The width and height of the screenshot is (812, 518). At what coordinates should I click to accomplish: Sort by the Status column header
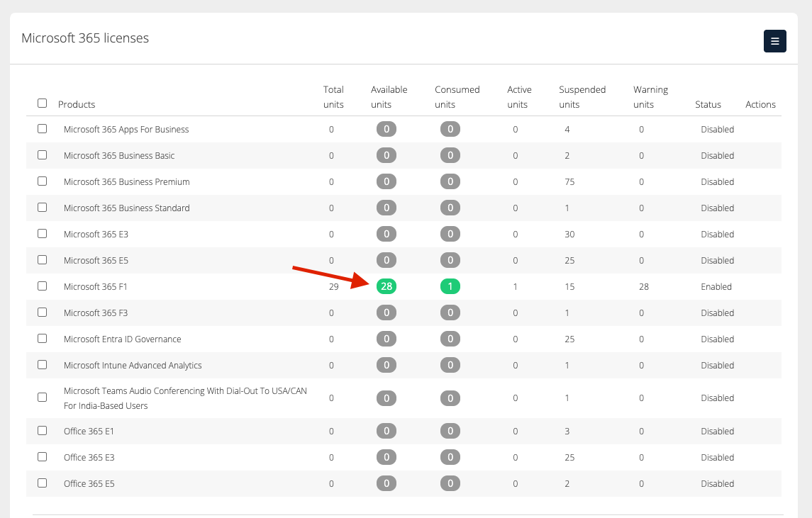(x=708, y=105)
